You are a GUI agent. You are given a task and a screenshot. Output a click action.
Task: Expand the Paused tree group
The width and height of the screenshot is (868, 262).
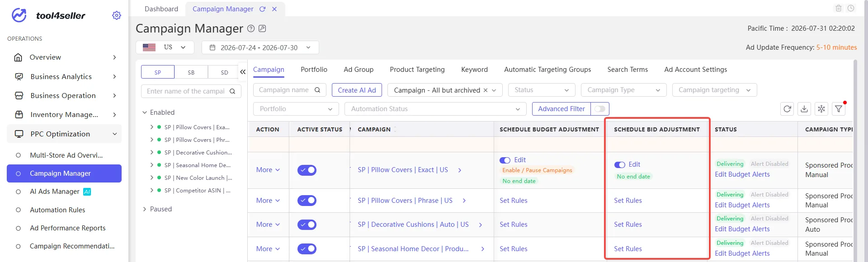[x=145, y=209]
